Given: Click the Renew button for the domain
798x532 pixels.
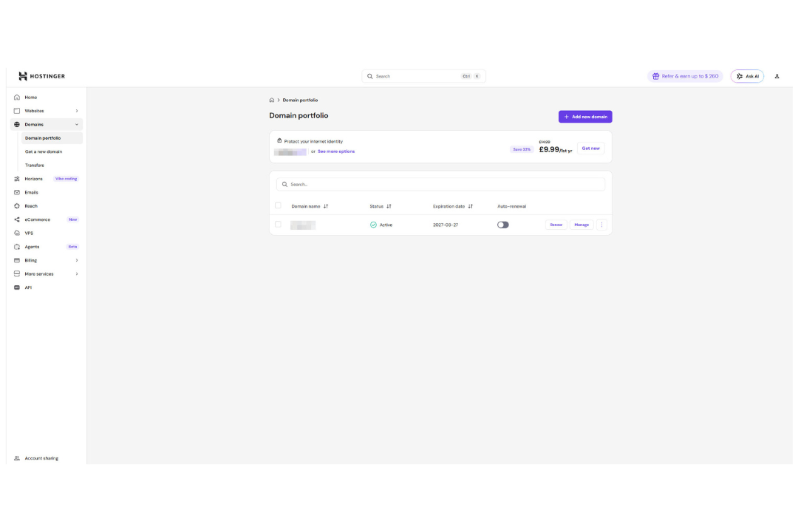Looking at the screenshot, I should [556, 225].
